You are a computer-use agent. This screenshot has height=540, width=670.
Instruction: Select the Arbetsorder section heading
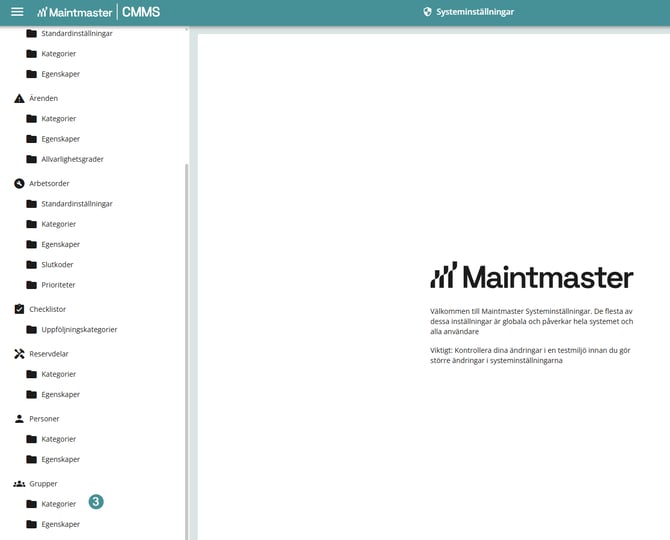[x=49, y=183]
